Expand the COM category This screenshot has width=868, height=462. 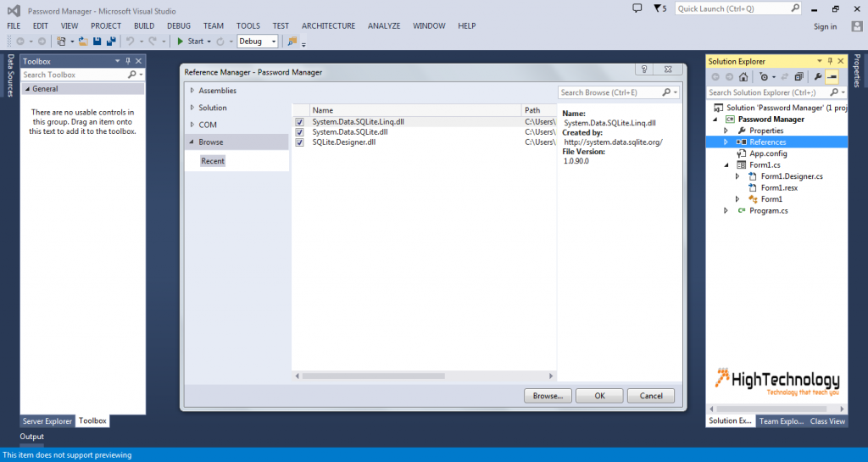pyautogui.click(x=192, y=125)
